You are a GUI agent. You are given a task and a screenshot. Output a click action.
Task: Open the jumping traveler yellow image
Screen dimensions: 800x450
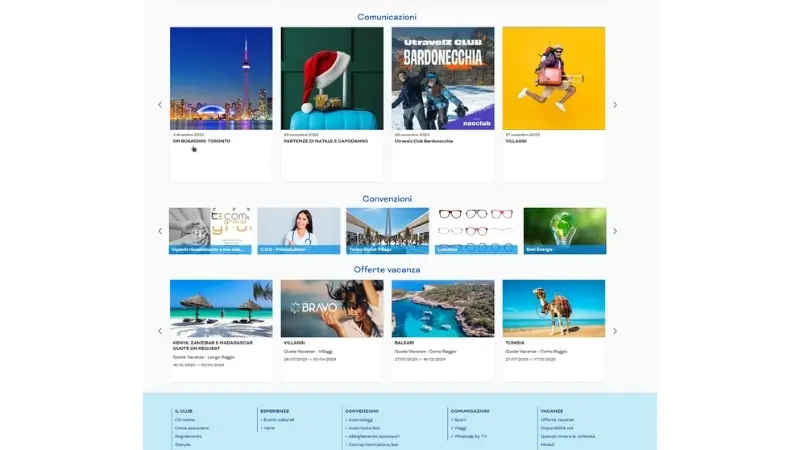point(554,78)
